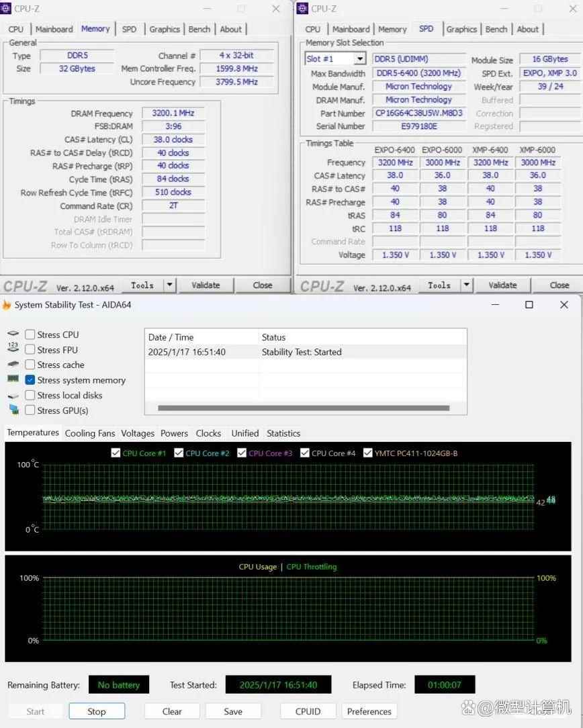The image size is (583, 728).
Task: Enable the Stress local disks checkbox
Action: pyautogui.click(x=30, y=395)
